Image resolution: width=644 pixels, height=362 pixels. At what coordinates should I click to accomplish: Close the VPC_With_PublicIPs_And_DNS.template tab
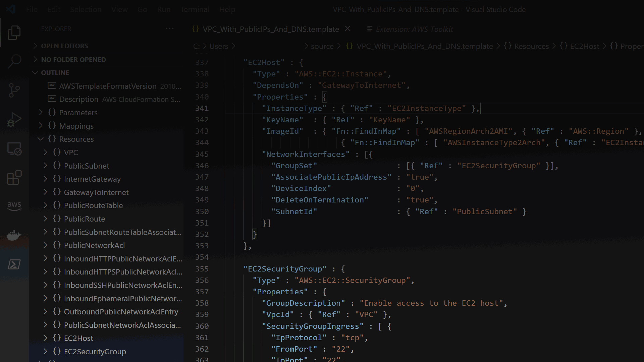point(348,29)
